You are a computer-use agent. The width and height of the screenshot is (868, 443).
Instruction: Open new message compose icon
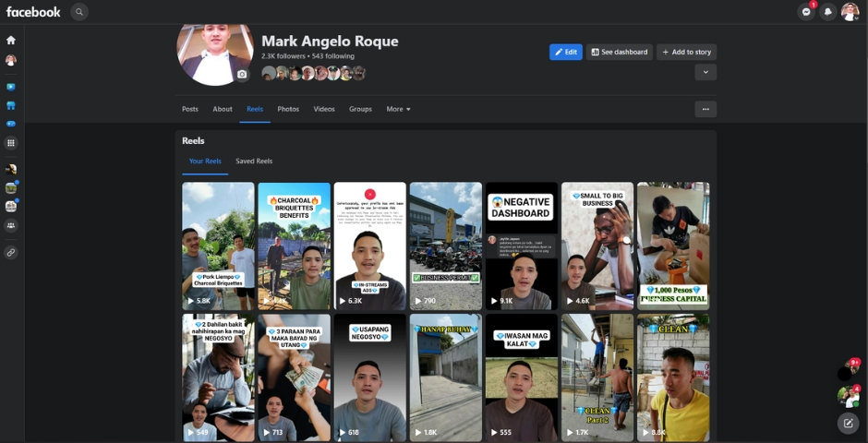pos(848,424)
